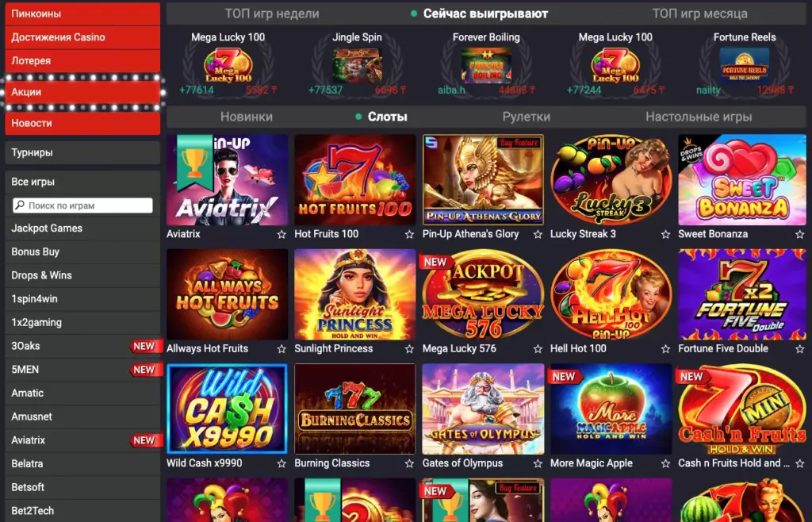Viewport: 812px width, 522px height.
Task: Switch to the Рулетки tab
Action: pyautogui.click(x=527, y=117)
